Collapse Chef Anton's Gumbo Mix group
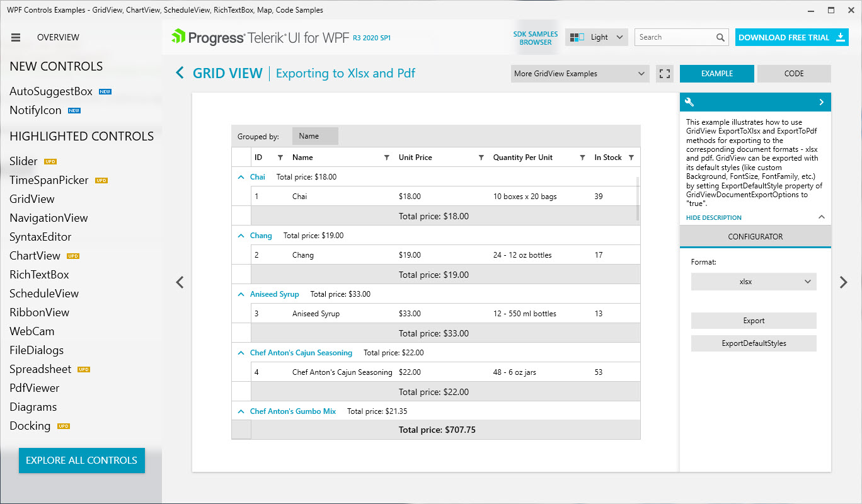 click(x=241, y=411)
